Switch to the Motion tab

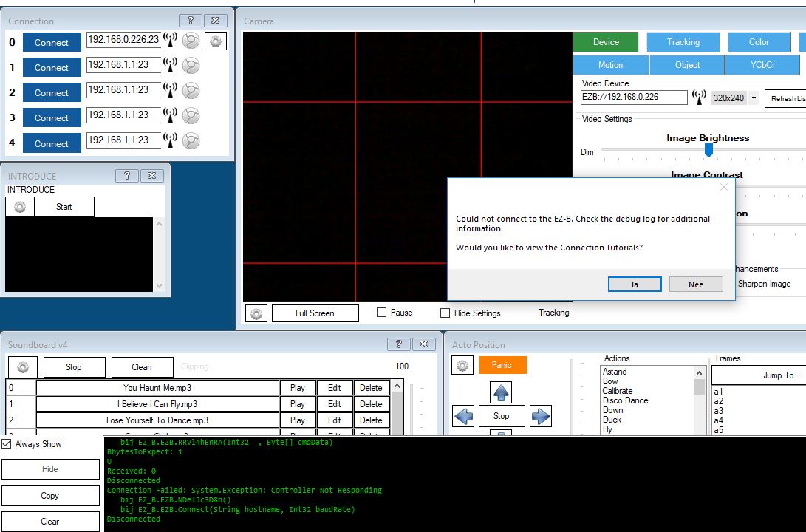click(611, 65)
